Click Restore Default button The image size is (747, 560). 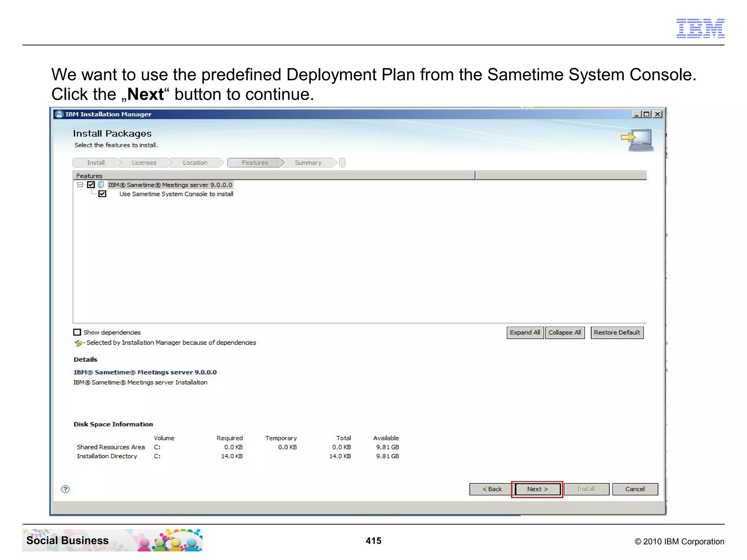coord(617,332)
